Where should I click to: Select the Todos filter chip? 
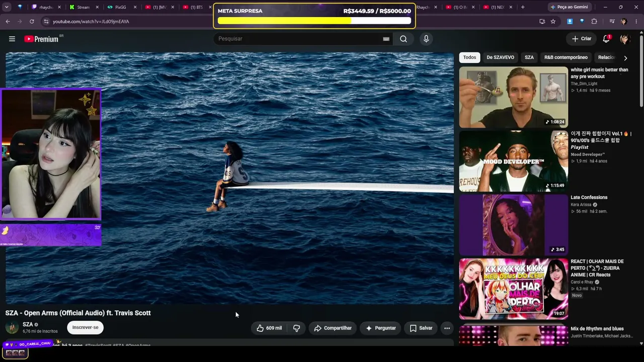[469, 57]
